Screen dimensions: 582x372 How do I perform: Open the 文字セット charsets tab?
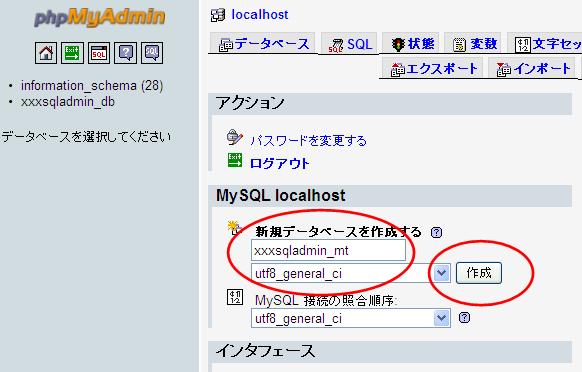click(545, 43)
